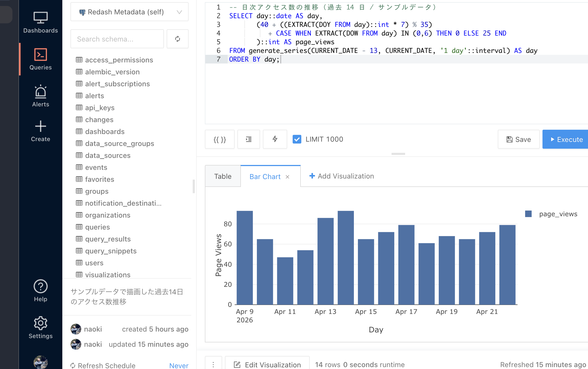Click the alerts table icon
Viewport: 588px width, 369px height.
click(79, 96)
